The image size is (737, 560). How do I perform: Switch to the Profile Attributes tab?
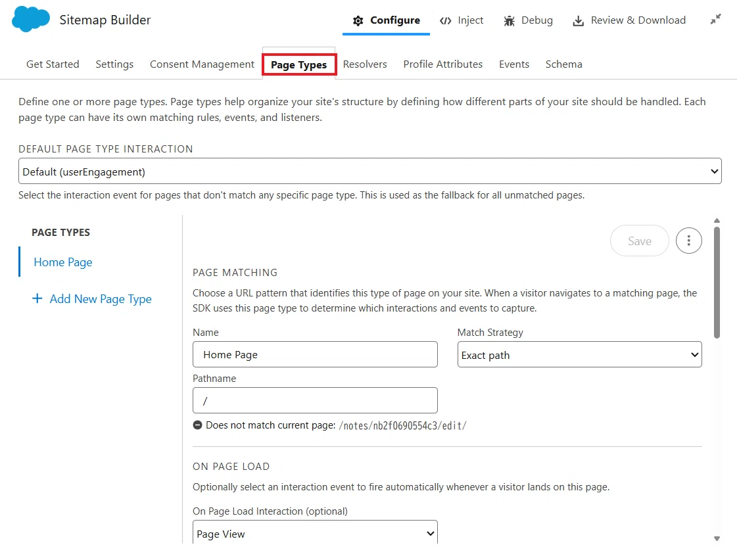pyautogui.click(x=442, y=64)
